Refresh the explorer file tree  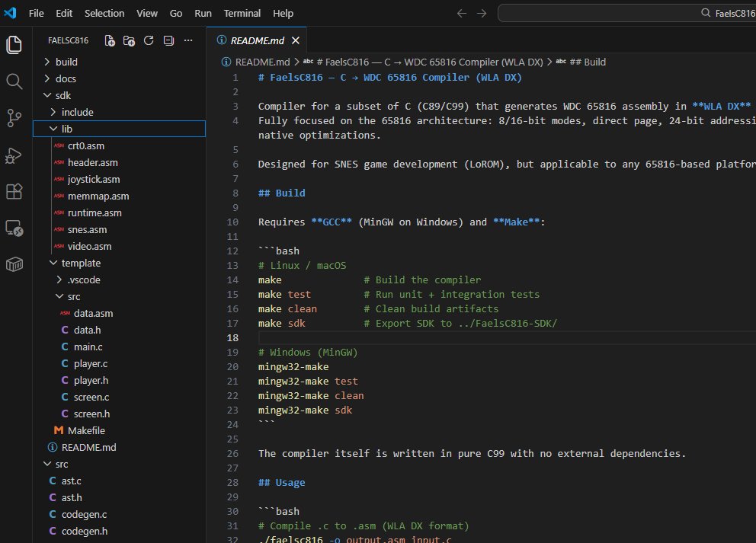pyautogui.click(x=149, y=40)
